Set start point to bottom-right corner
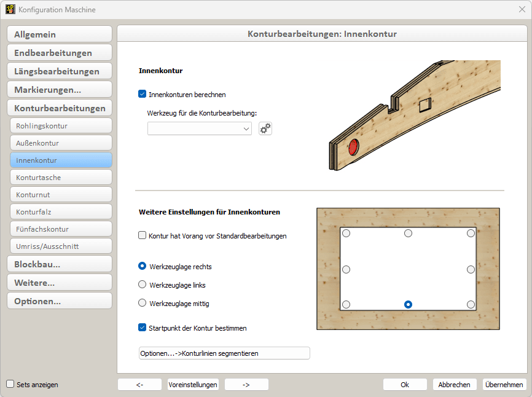This screenshot has width=532, height=397. 471,304
